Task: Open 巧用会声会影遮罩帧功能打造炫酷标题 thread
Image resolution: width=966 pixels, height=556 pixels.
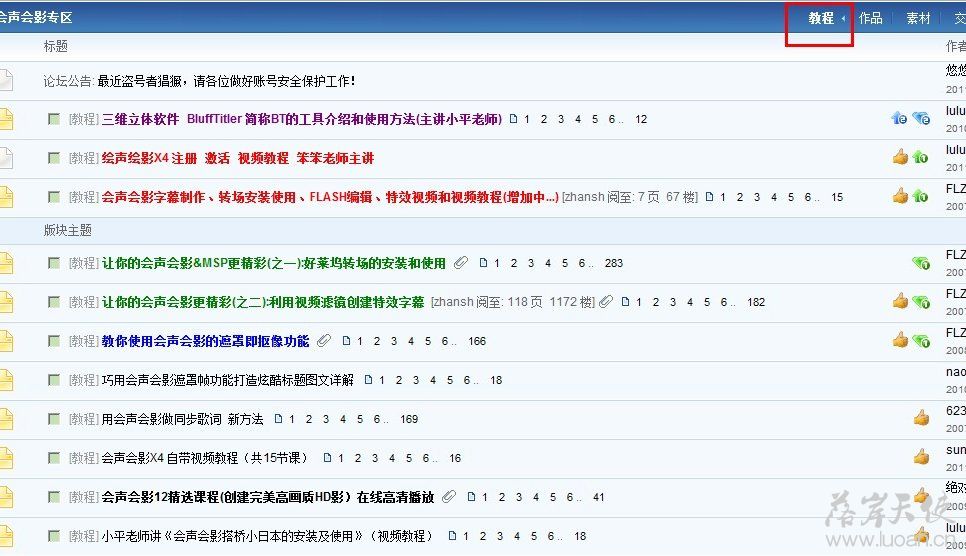Action: 227,380
